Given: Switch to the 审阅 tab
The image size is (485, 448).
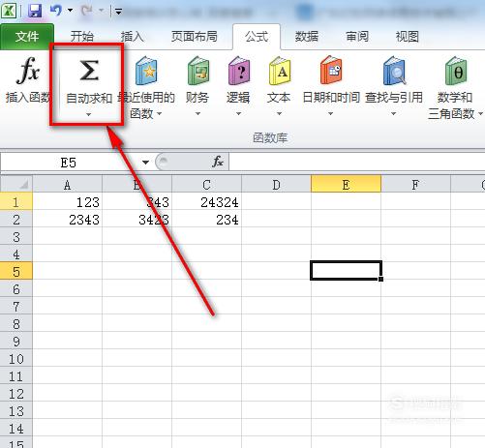Looking at the screenshot, I should (357, 37).
